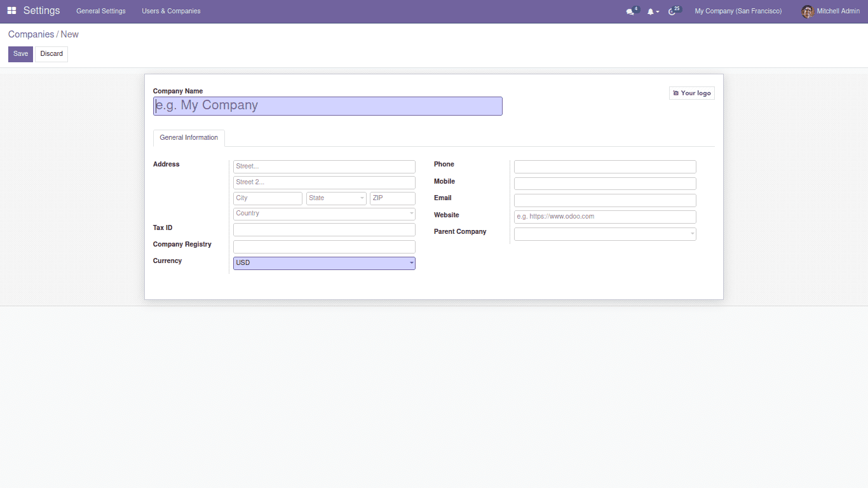Open the Users & Companies menu
Viewport: 868px width, 488px height.
click(171, 11)
